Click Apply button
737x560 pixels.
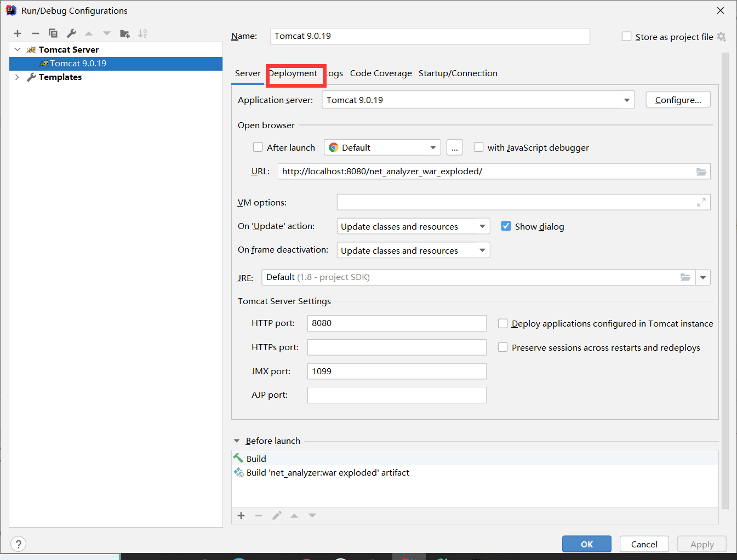702,544
